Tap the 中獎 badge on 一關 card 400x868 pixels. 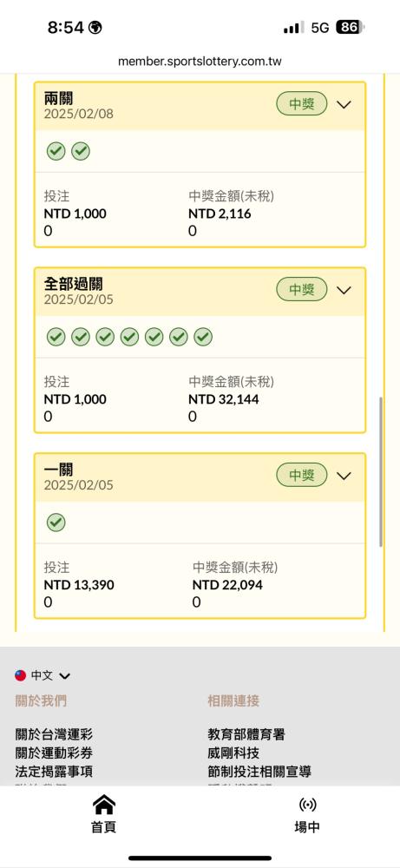(x=302, y=475)
